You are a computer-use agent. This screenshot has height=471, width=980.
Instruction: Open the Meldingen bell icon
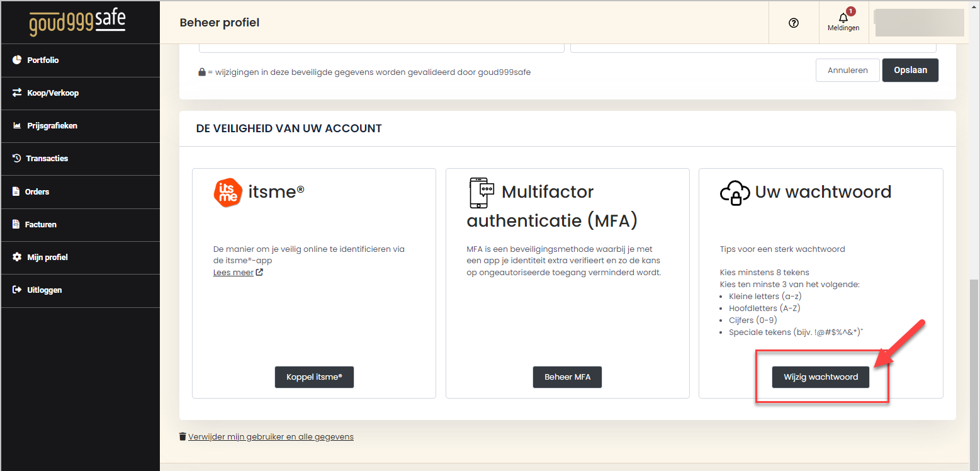coord(843,18)
